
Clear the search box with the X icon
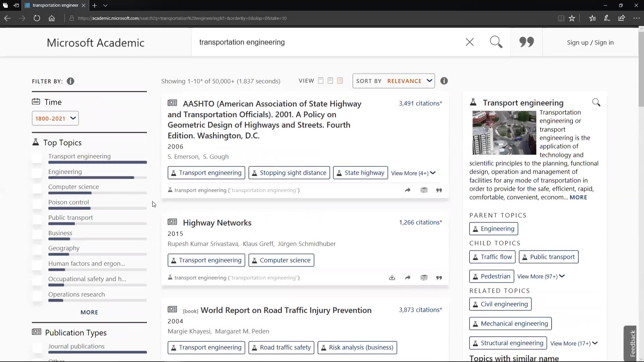(470, 42)
